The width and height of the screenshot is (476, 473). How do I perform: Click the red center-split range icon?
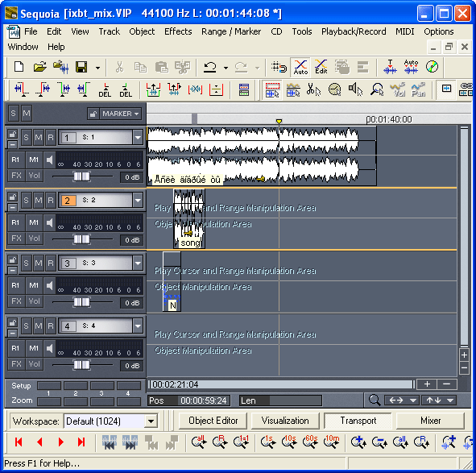[x=216, y=90]
